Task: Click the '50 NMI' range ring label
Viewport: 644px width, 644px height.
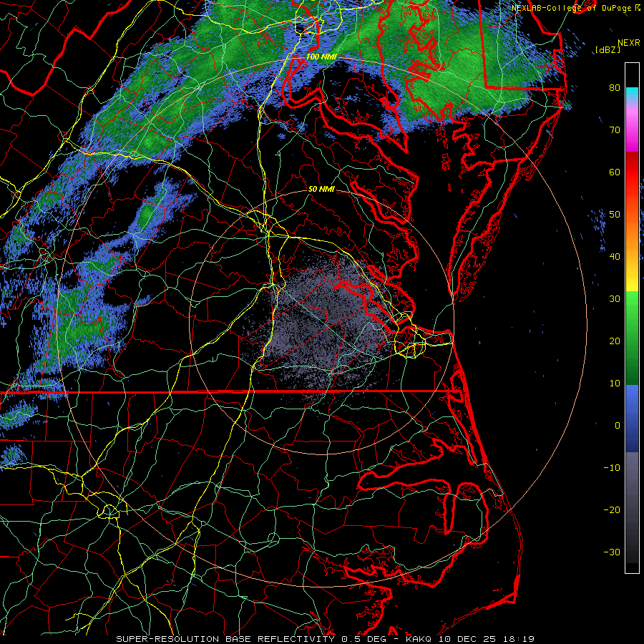Action: pos(321,189)
